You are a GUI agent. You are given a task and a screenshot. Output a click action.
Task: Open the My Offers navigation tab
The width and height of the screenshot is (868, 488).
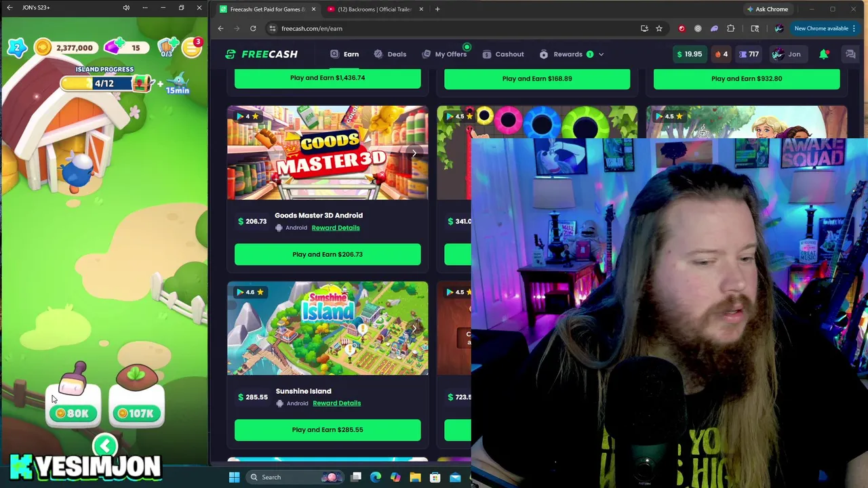point(443,54)
